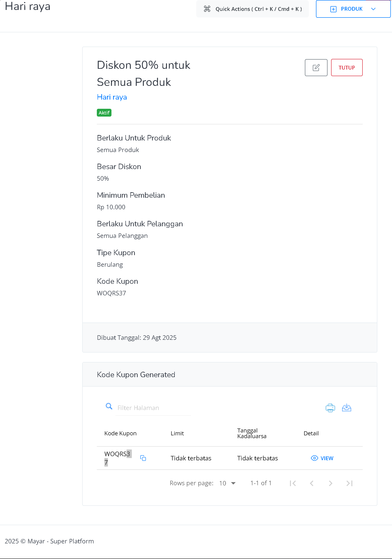Image resolution: width=392 pixels, height=559 pixels.
Task: Go to the next page
Action: (330, 483)
